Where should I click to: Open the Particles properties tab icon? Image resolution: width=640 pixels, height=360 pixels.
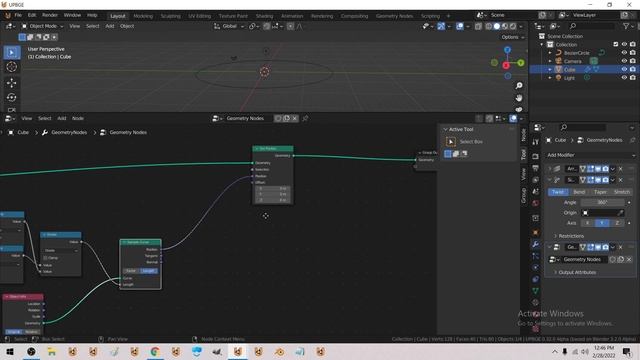536,256
